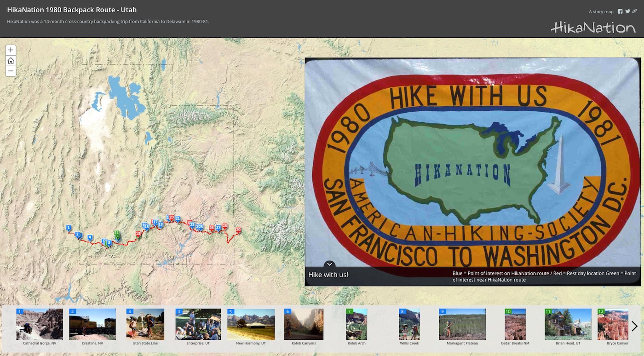Click the 14-month backpacking trip subtitle

pos(108,21)
